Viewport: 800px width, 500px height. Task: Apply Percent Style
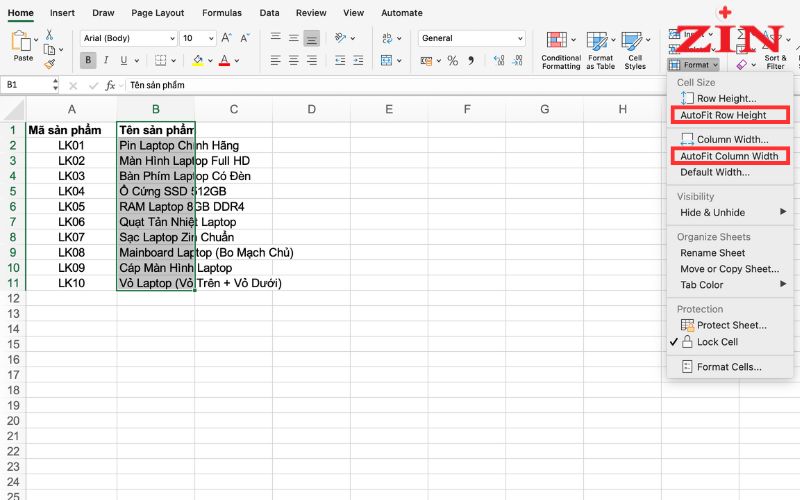point(453,61)
